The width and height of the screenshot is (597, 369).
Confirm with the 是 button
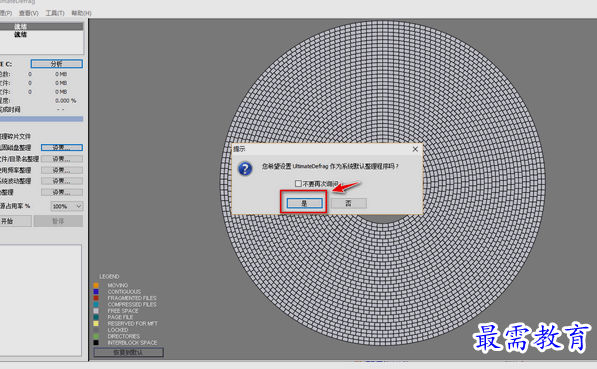304,203
